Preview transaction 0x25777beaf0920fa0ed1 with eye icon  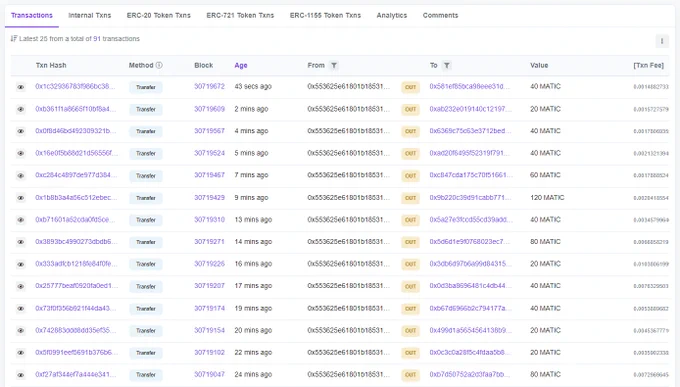coord(20,286)
